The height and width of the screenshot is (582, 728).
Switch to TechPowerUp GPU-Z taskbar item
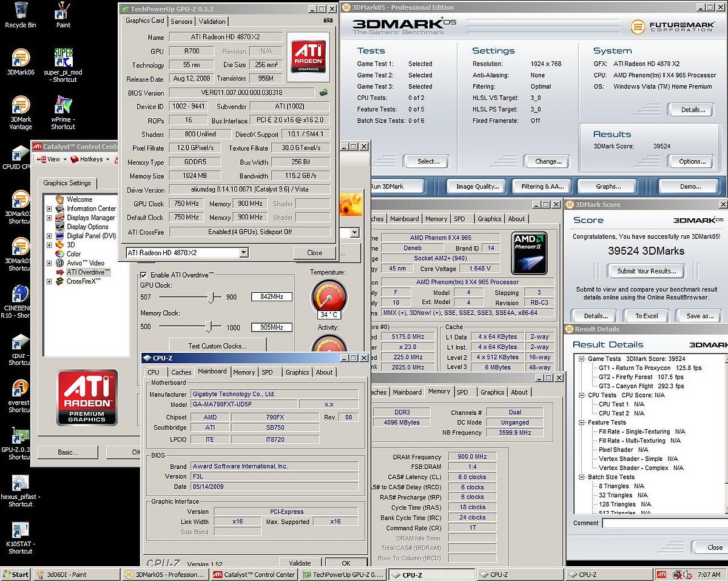pos(343,575)
